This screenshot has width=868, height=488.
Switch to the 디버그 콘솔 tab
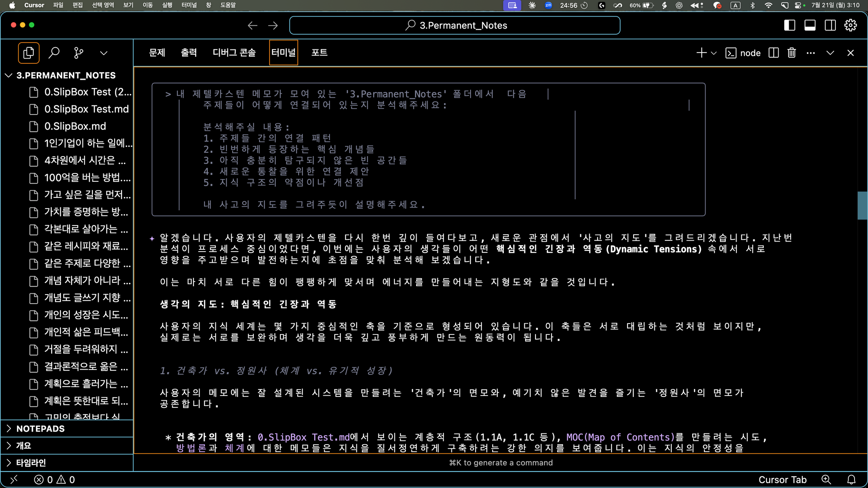234,52
